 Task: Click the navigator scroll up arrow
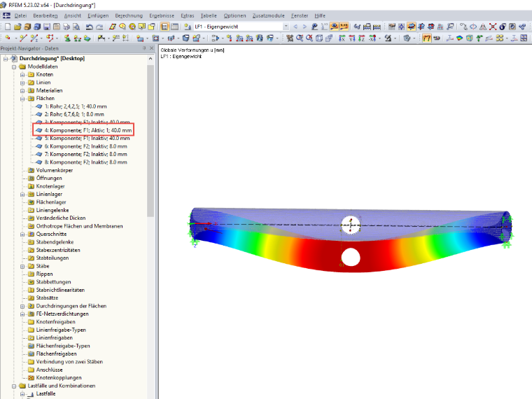tap(150, 59)
